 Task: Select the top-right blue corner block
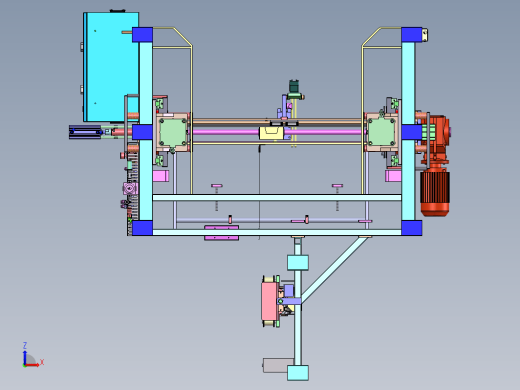click(x=412, y=35)
